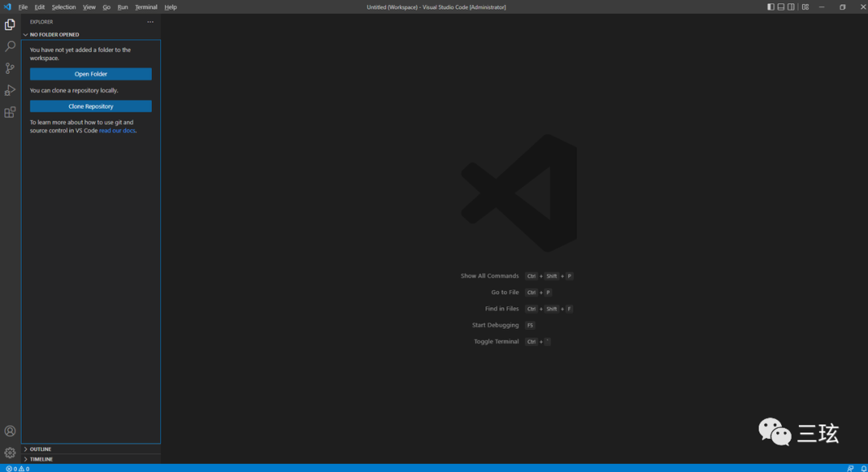The height and width of the screenshot is (472, 868).
Task: Toggle the primary side bar visibility
Action: (x=771, y=7)
